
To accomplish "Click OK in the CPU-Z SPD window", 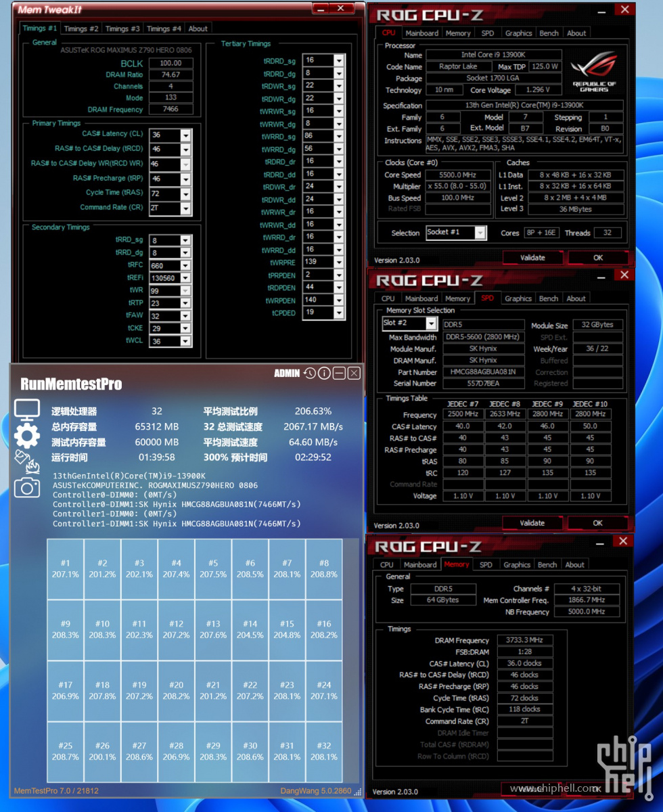I will 598,522.
